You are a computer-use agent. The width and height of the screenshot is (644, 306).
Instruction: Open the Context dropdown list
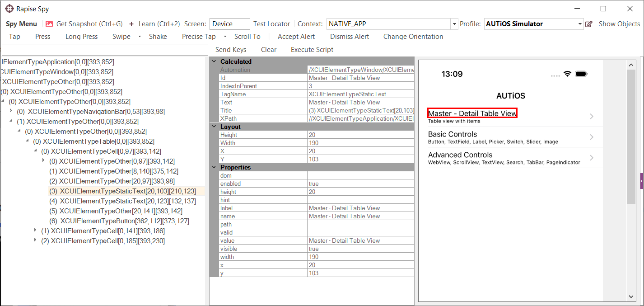tap(454, 24)
